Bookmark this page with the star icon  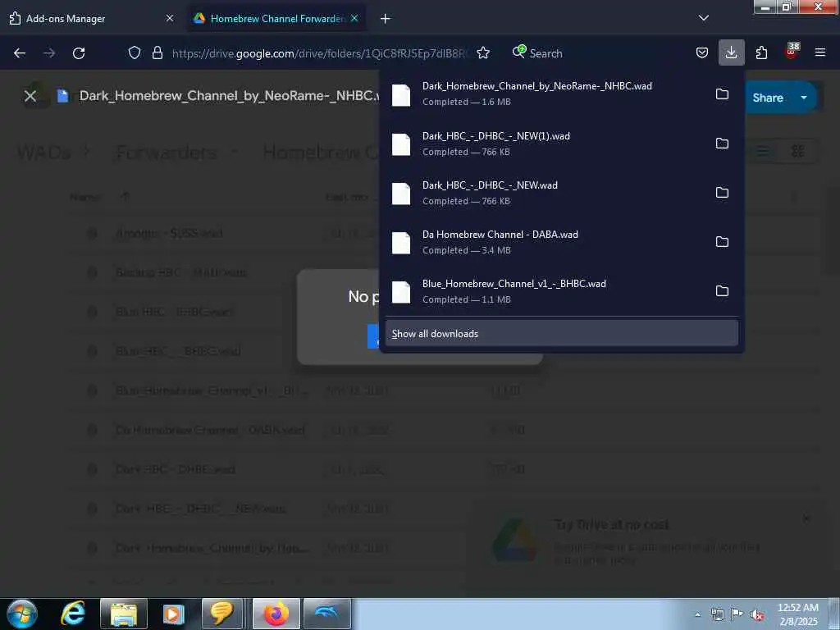[483, 52]
